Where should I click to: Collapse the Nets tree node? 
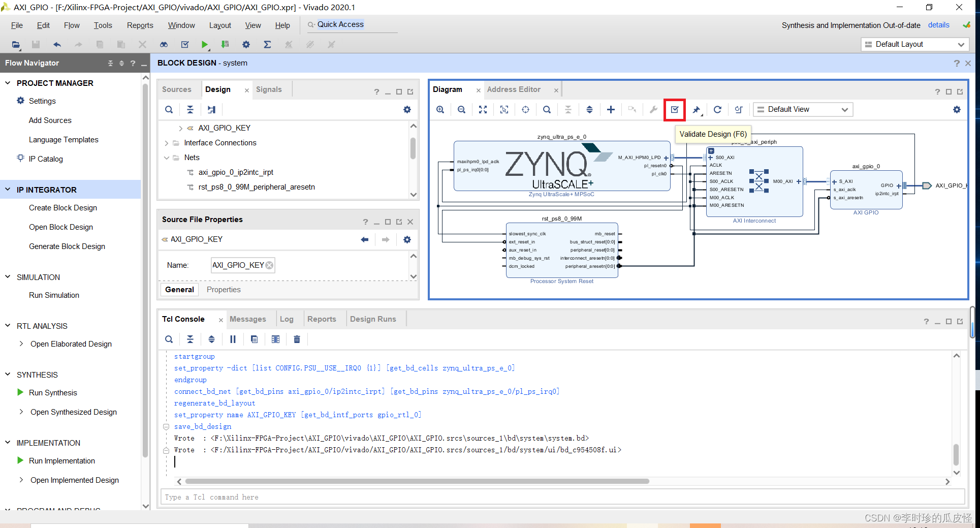click(x=166, y=158)
